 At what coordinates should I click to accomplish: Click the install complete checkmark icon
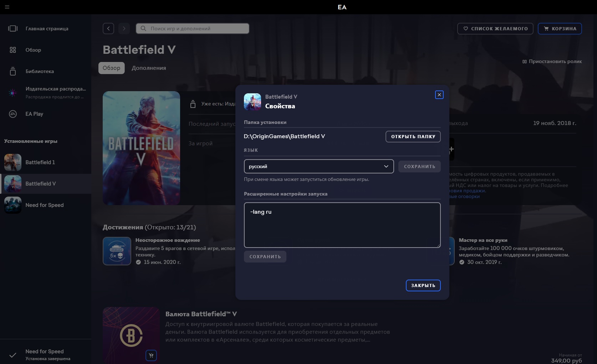[13, 355]
